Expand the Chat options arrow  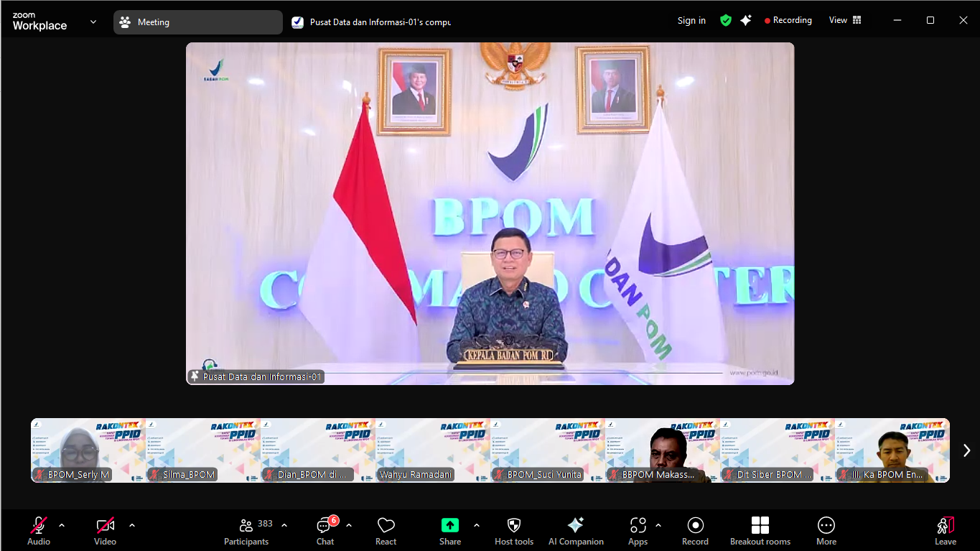349,525
